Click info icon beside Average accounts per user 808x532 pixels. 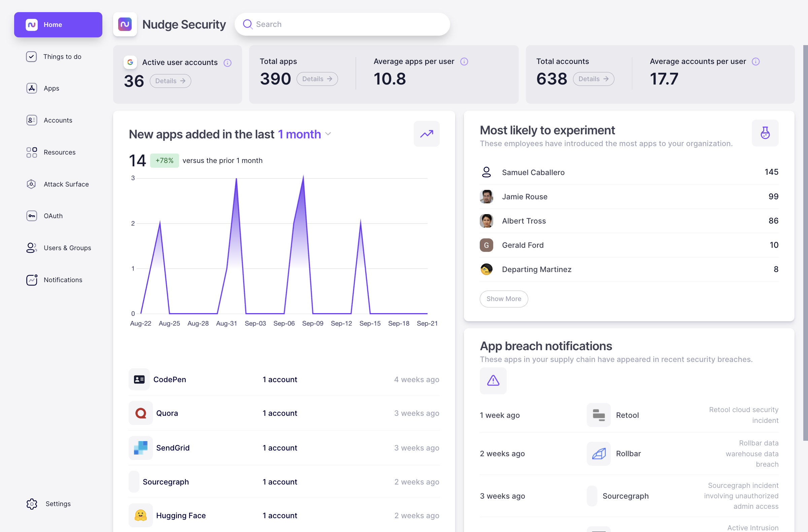point(755,62)
